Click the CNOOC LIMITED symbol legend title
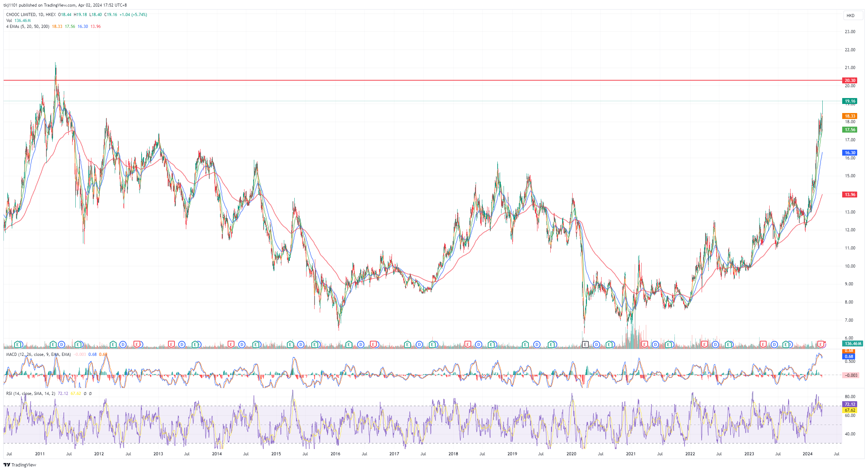The image size is (868, 471). (21, 15)
